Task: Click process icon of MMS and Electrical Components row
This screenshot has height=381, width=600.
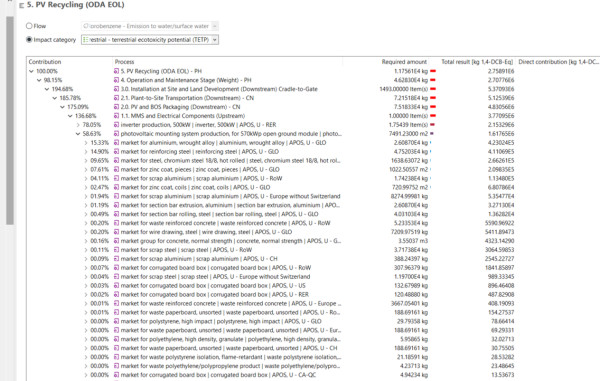Action: tap(116, 116)
